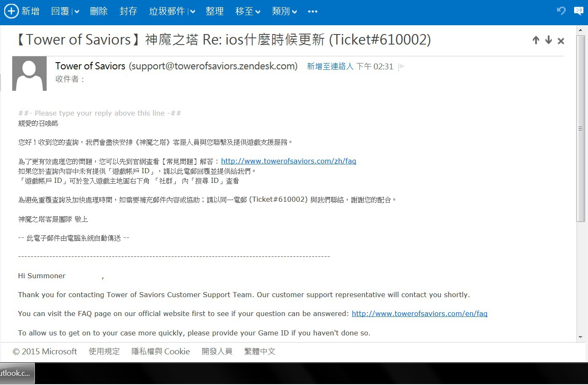This screenshot has height=385, width=588.
Task: Click the sender avatar picture
Action: pyautogui.click(x=29, y=74)
